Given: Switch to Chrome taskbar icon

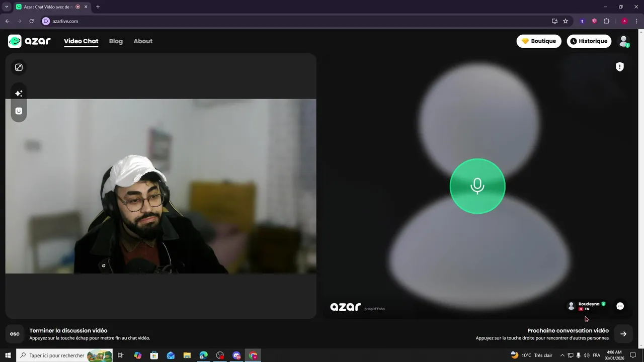Looking at the screenshot, I should pos(253,355).
